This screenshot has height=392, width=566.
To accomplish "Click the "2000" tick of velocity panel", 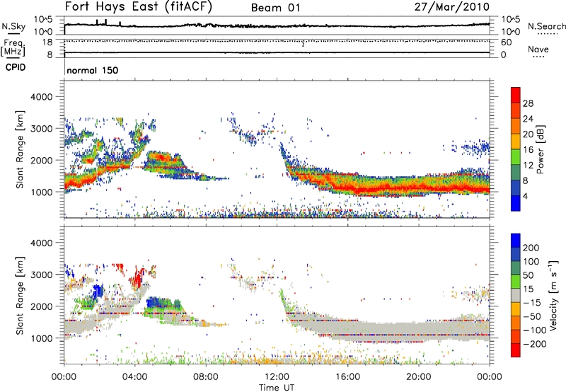I will click(x=41, y=306).
